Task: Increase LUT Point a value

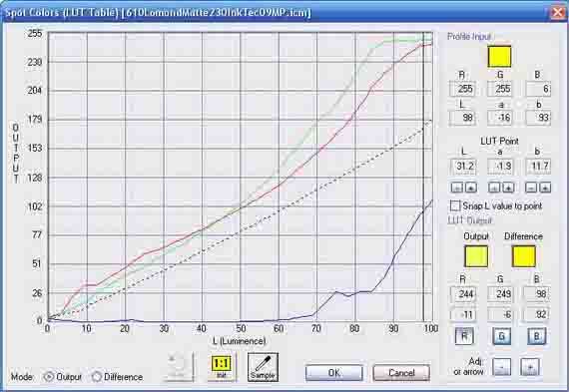Action: (508, 188)
